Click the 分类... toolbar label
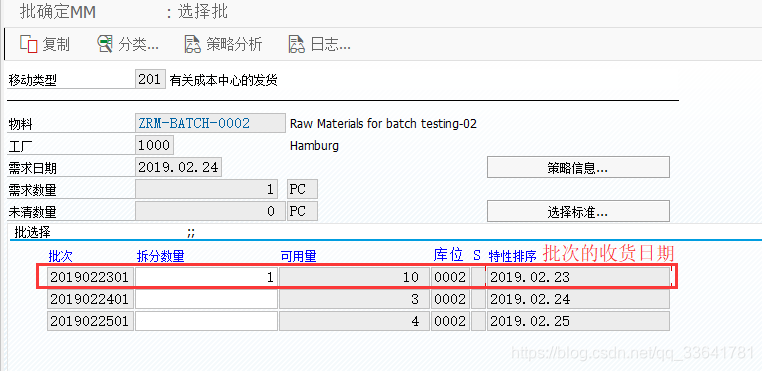Screen dimensions: 762x371 [x=139, y=45]
